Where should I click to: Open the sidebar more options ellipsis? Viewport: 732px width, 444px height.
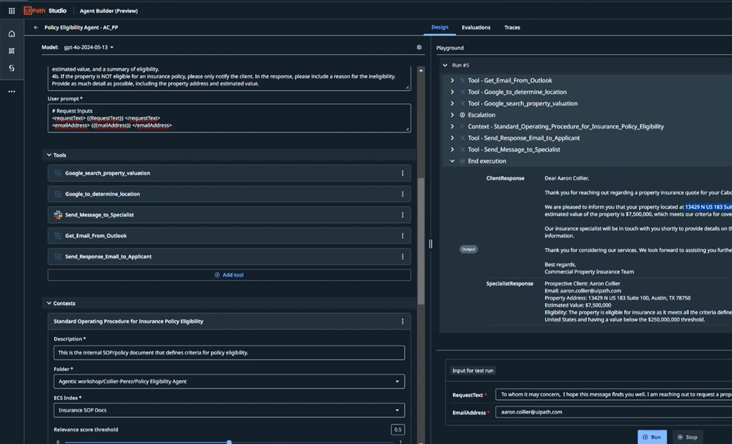coord(12,92)
